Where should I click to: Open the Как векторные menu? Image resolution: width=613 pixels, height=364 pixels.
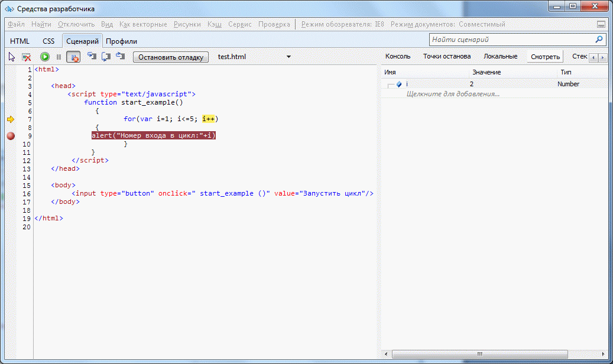click(143, 24)
